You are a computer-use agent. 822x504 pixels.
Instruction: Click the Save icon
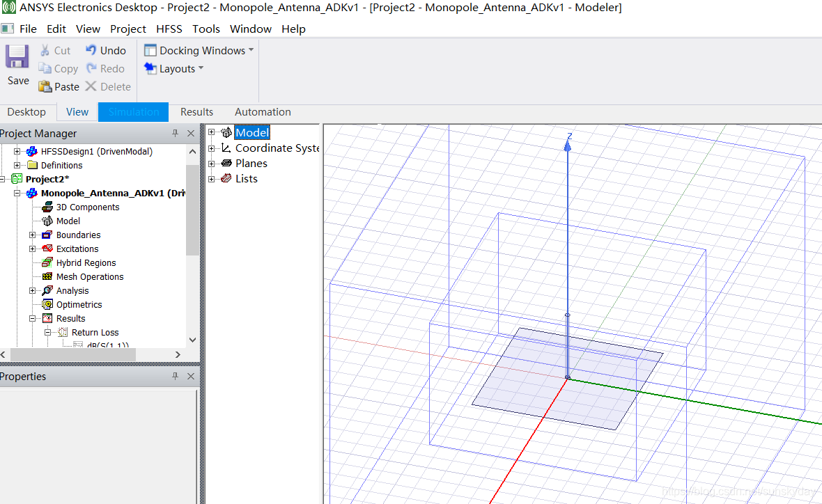click(17, 56)
